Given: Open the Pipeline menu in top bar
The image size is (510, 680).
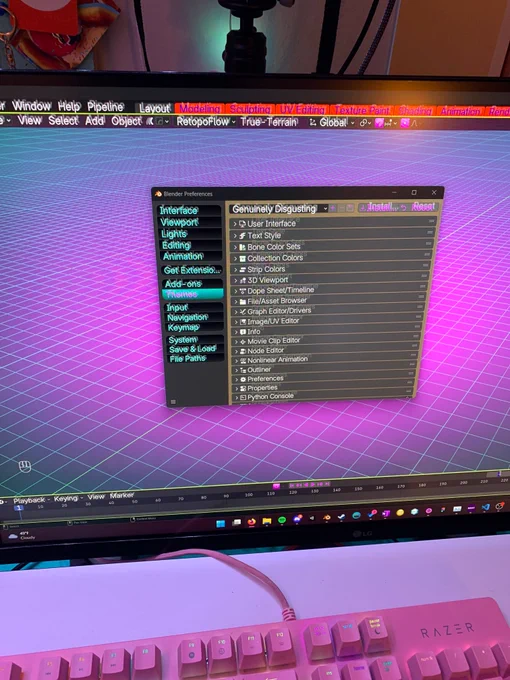Looking at the screenshot, I should coord(105,107).
